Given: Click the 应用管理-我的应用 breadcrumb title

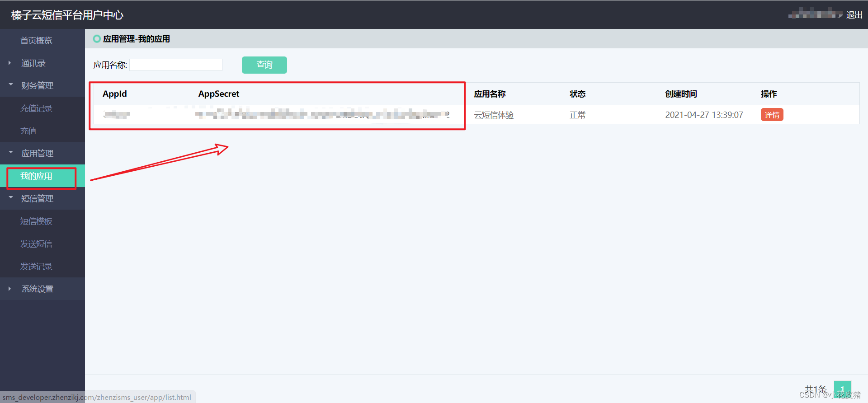Looking at the screenshot, I should pos(137,39).
